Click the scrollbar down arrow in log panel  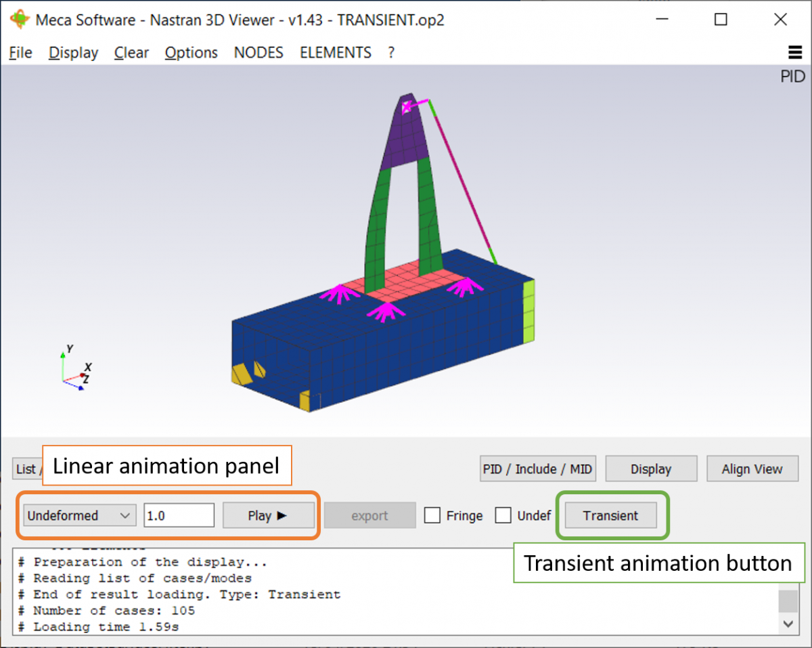(x=788, y=624)
